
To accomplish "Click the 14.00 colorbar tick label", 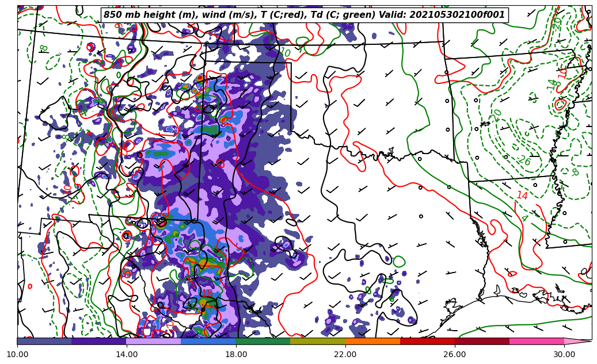I will click(127, 354).
